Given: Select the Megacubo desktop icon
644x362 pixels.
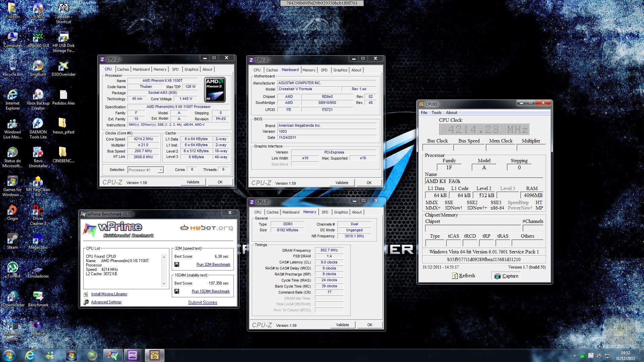Looking at the screenshot, I should [38, 242].
